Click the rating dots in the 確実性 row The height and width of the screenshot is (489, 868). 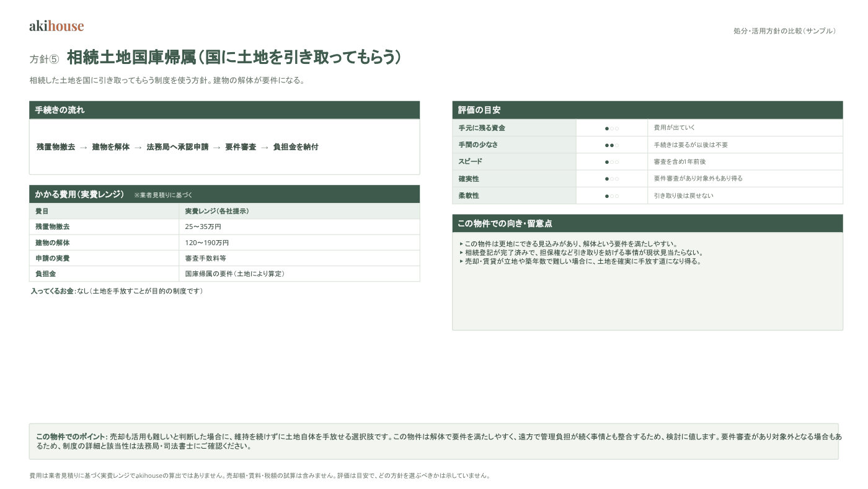click(x=612, y=179)
